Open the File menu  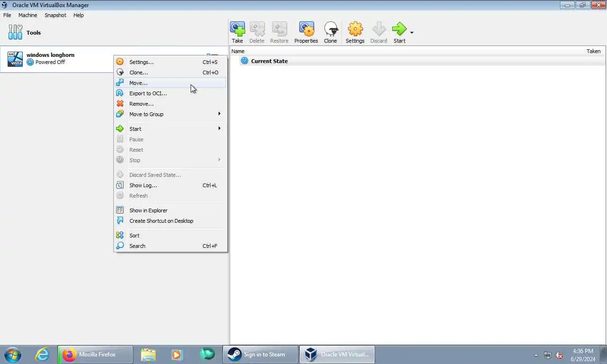coord(7,15)
